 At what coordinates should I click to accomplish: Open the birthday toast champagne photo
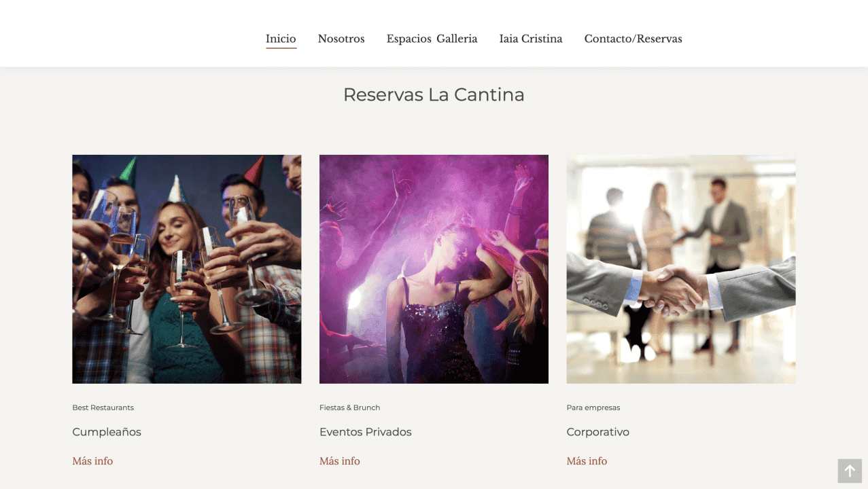click(187, 269)
